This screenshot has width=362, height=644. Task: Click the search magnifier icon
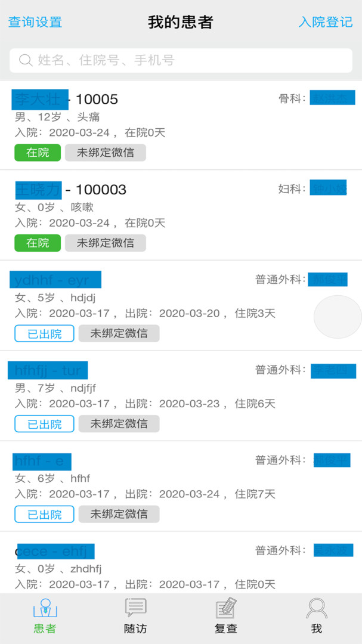(x=26, y=60)
